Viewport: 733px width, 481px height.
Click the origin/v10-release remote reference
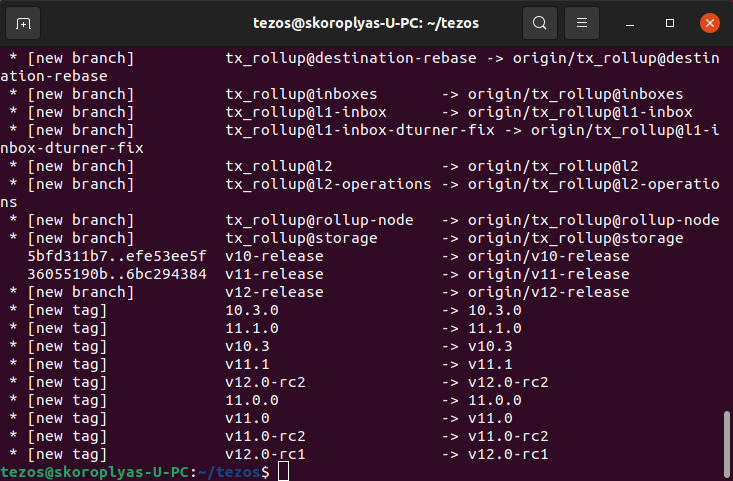[x=549, y=256]
